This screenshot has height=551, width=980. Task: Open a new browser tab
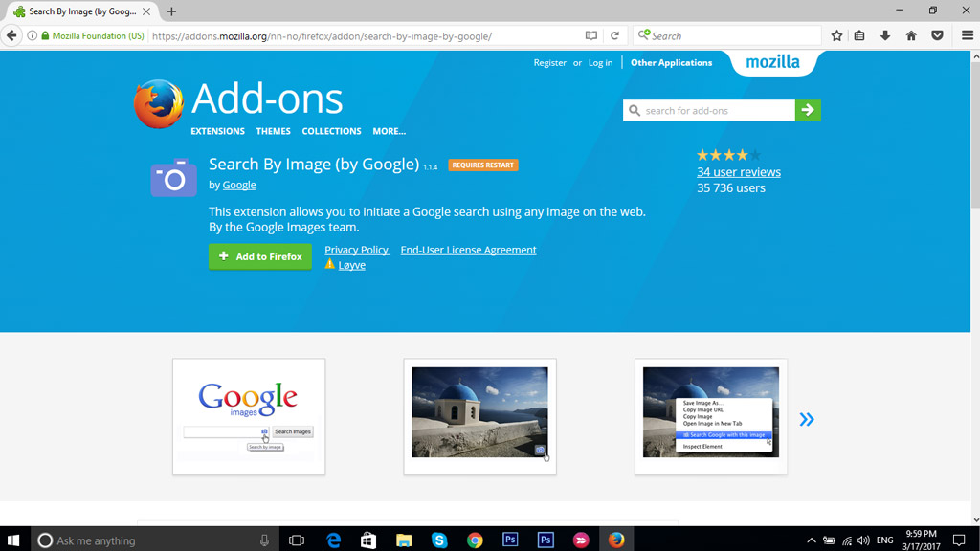(171, 11)
